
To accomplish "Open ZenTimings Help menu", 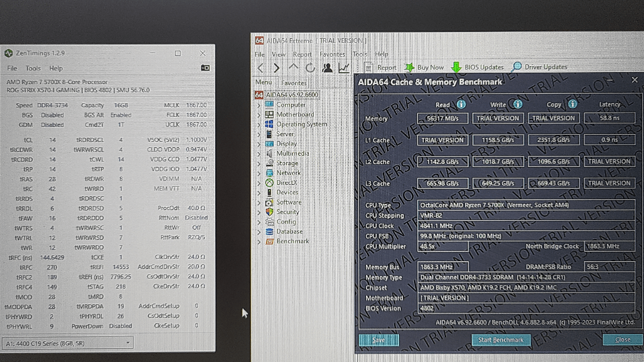I will [x=56, y=68].
